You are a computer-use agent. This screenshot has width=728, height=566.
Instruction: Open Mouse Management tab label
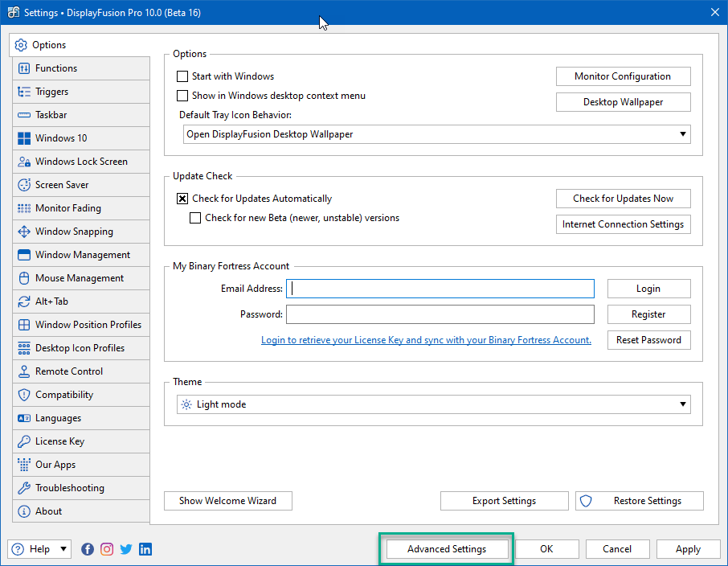pyautogui.click(x=80, y=278)
